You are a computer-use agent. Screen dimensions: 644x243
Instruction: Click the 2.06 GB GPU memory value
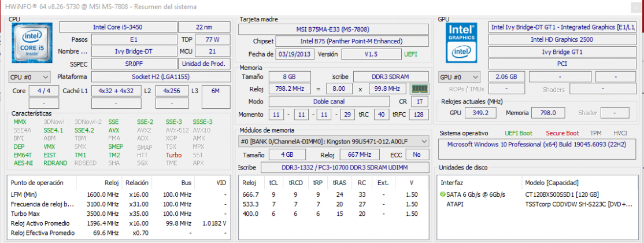pos(506,77)
